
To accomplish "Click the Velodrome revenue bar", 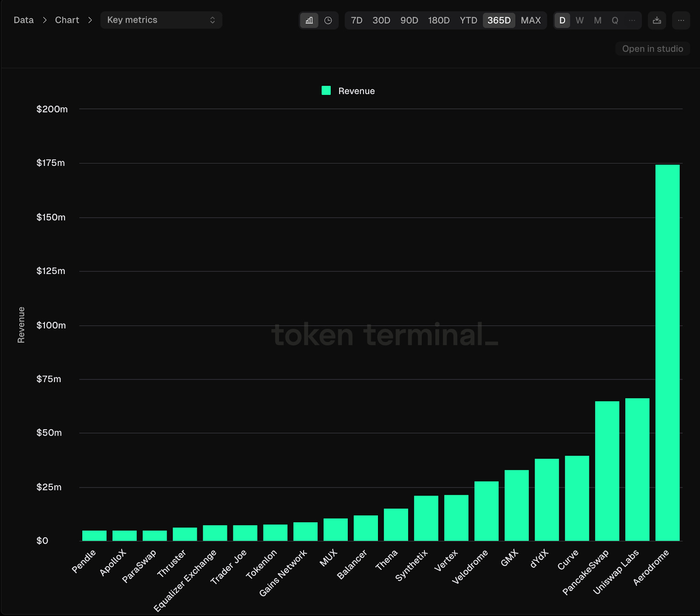I will coord(486,511).
